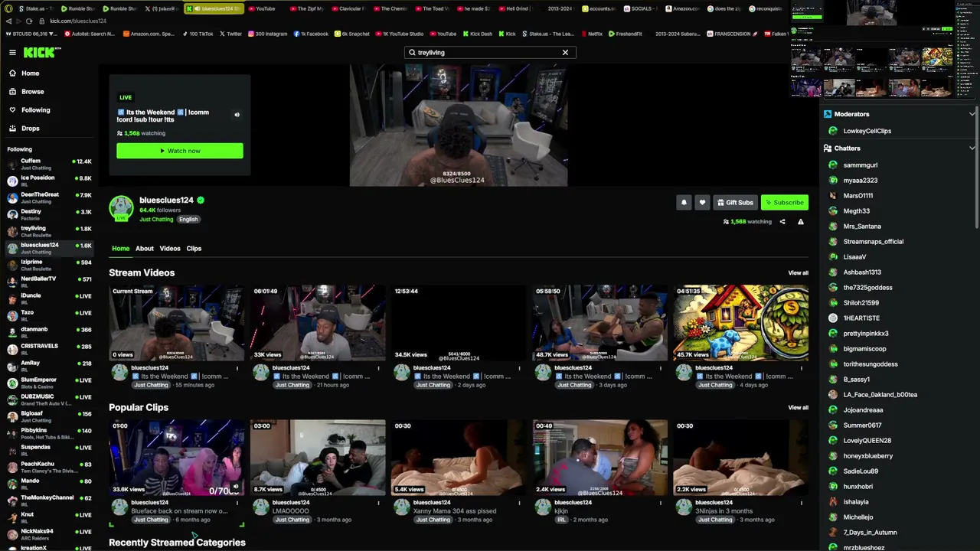Switch to the Clips tab
This screenshot has width=980, height=551.
coord(194,249)
